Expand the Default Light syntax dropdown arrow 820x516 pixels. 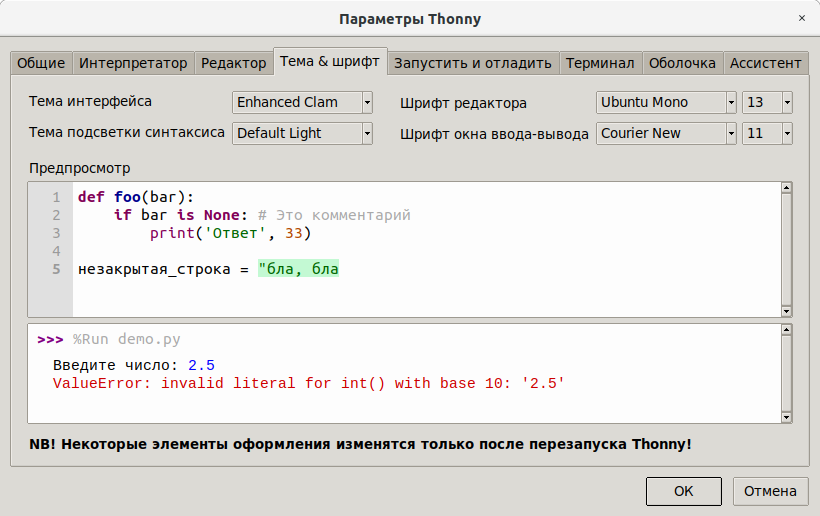coord(367,134)
